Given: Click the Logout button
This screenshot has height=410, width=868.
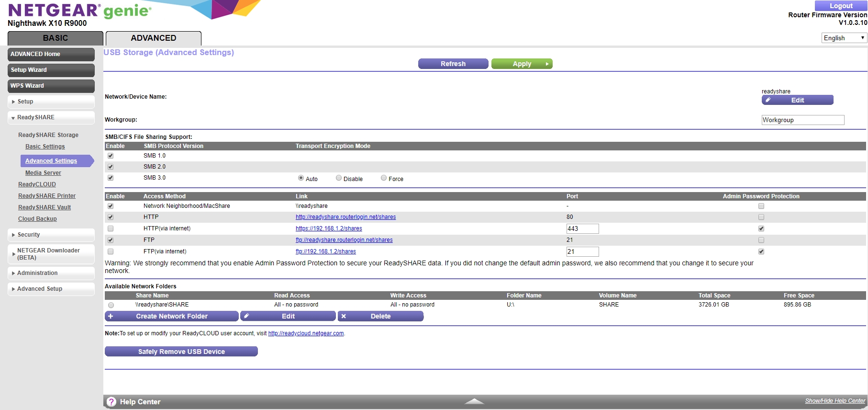Looking at the screenshot, I should (x=841, y=6).
